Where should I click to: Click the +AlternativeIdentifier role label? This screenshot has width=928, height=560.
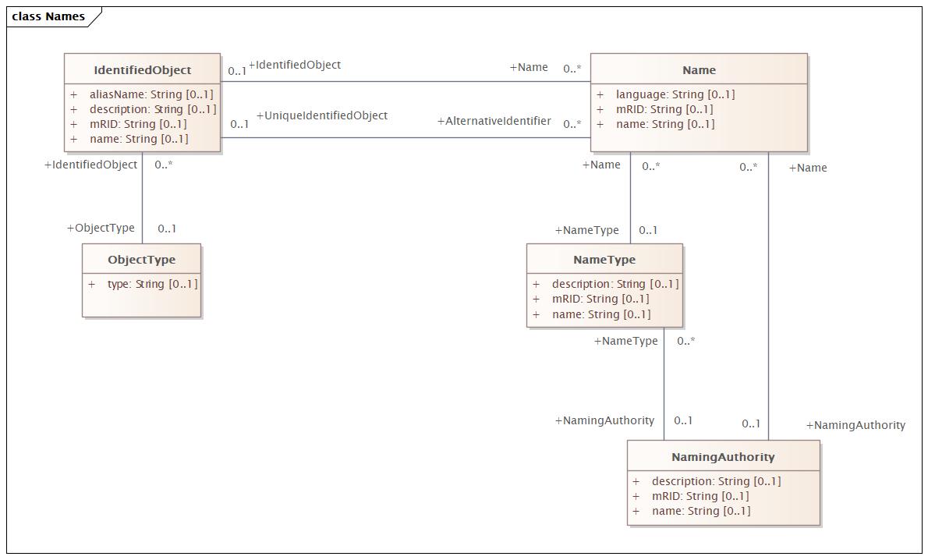click(494, 121)
